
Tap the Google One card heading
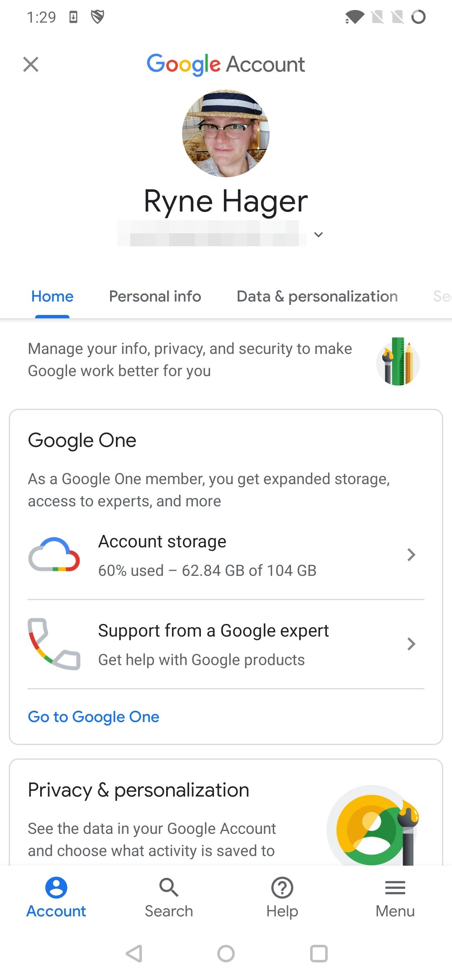(82, 440)
